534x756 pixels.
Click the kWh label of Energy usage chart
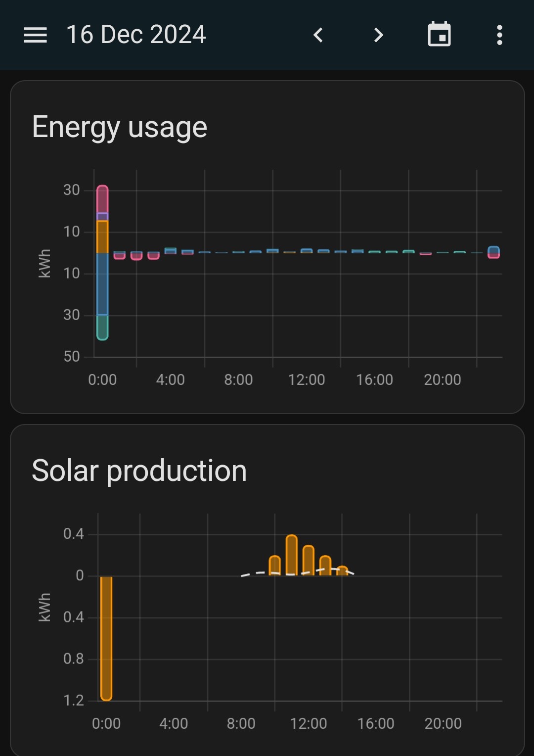(x=44, y=263)
